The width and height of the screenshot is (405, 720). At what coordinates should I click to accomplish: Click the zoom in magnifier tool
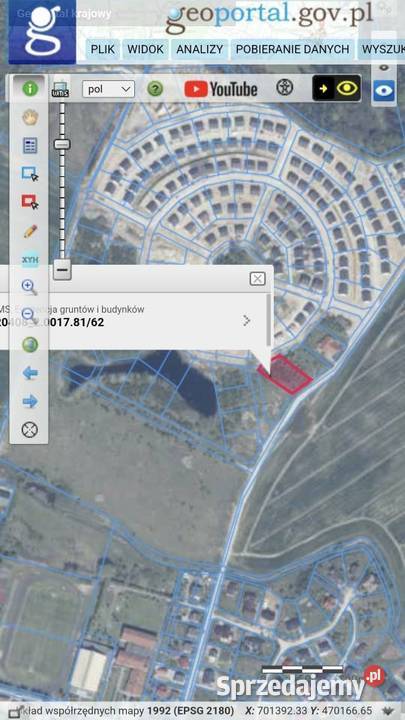click(30, 287)
